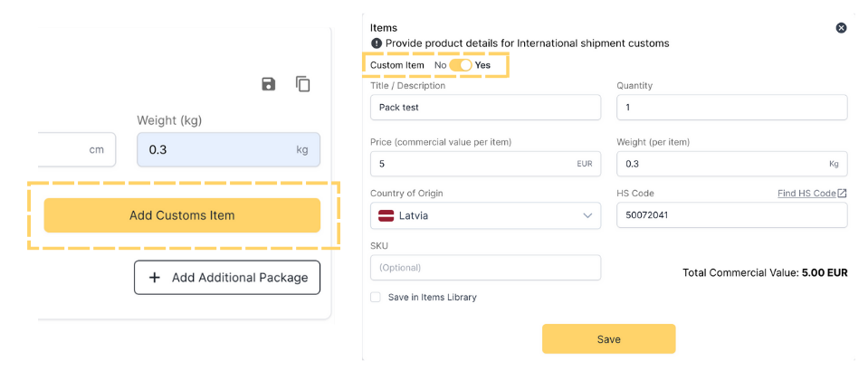Toggle the Custom Item switch
868x380 pixels.
[461, 65]
